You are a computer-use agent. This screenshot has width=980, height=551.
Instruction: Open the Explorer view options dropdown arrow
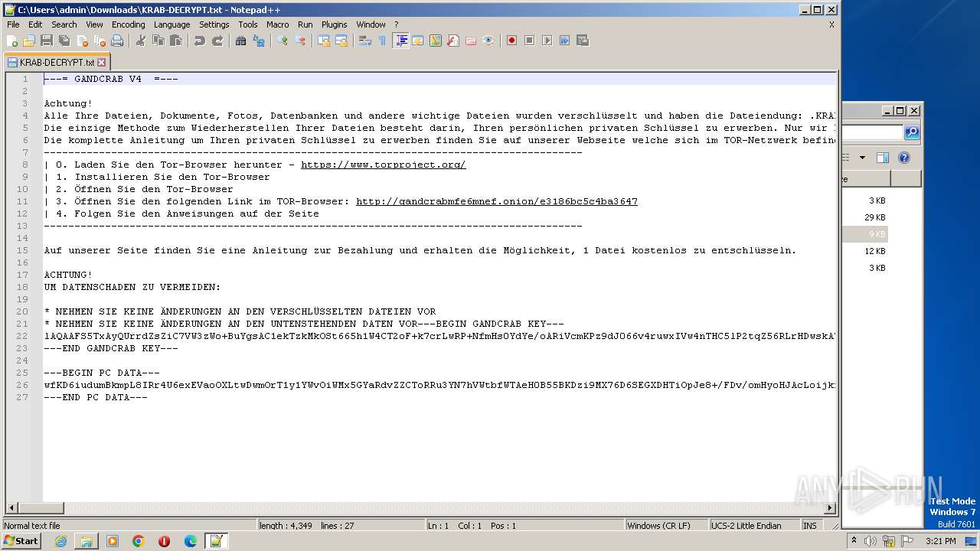coord(862,158)
